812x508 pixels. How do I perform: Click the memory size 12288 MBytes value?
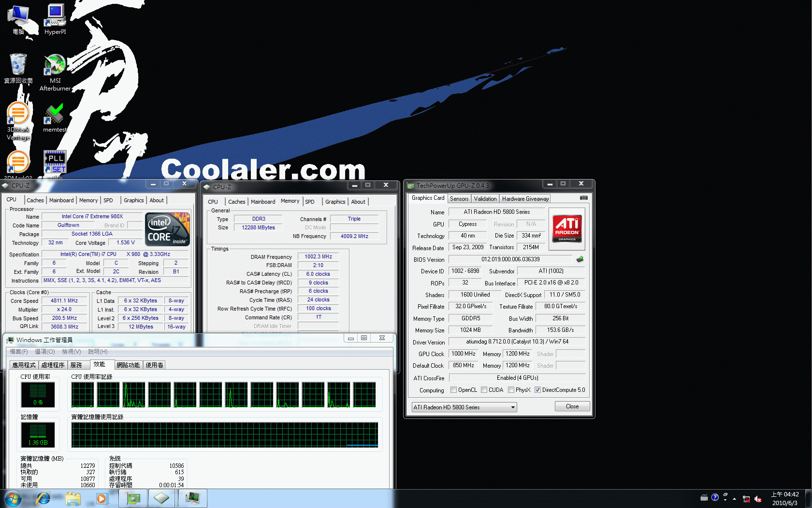[258, 228]
